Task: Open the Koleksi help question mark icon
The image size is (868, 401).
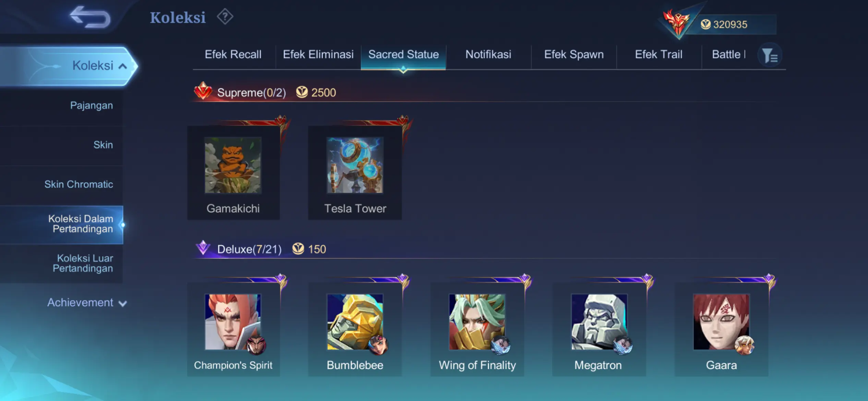Action: (x=225, y=17)
